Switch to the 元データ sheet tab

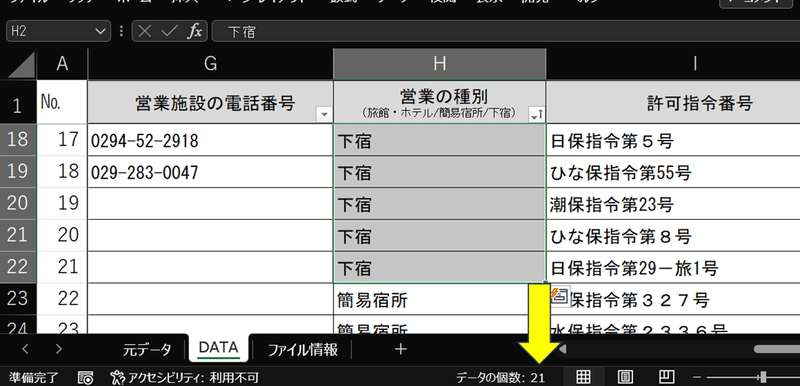coord(147,350)
